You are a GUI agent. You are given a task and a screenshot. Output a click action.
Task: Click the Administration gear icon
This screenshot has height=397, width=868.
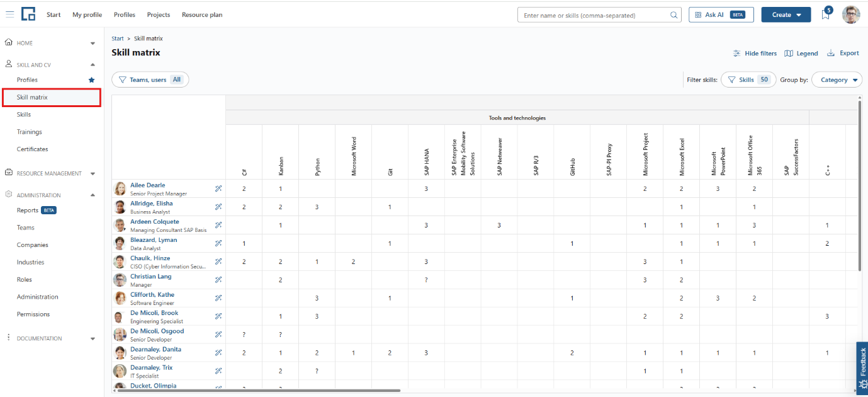(x=9, y=195)
